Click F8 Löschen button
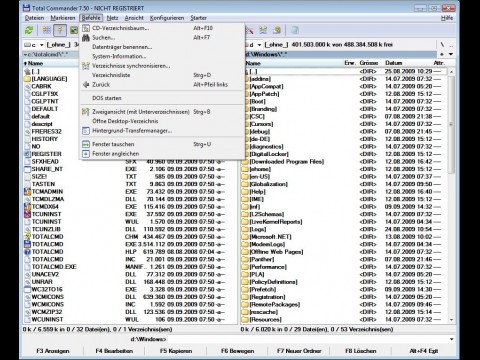The image size is (480, 360). 361,351
